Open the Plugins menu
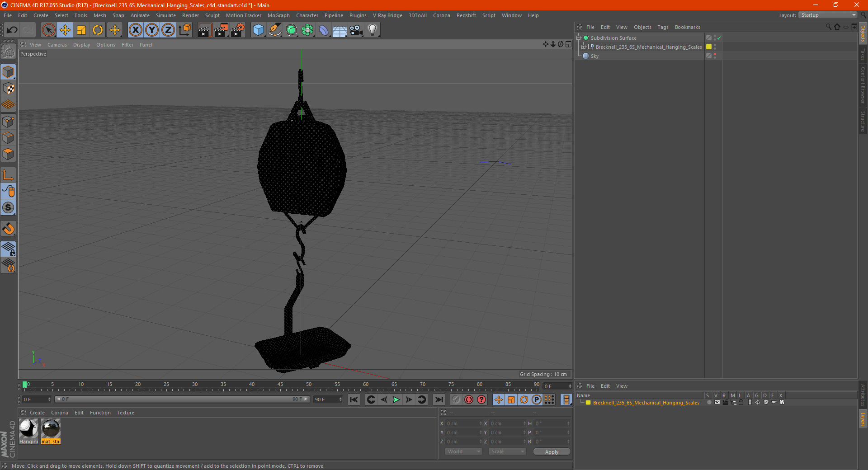The height and width of the screenshot is (470, 868). pyautogui.click(x=358, y=15)
